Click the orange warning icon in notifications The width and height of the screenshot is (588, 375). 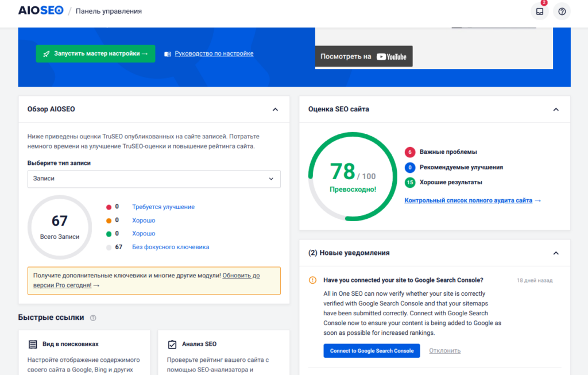tap(312, 280)
